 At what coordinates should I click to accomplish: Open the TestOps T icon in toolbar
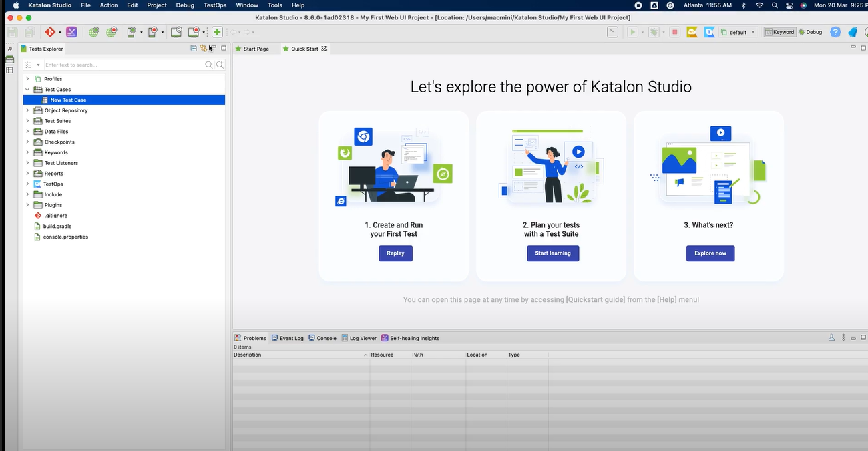coord(709,32)
